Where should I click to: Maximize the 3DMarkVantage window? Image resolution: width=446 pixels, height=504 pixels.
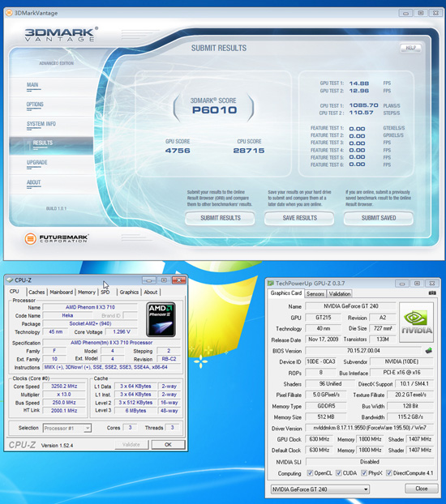point(421,13)
